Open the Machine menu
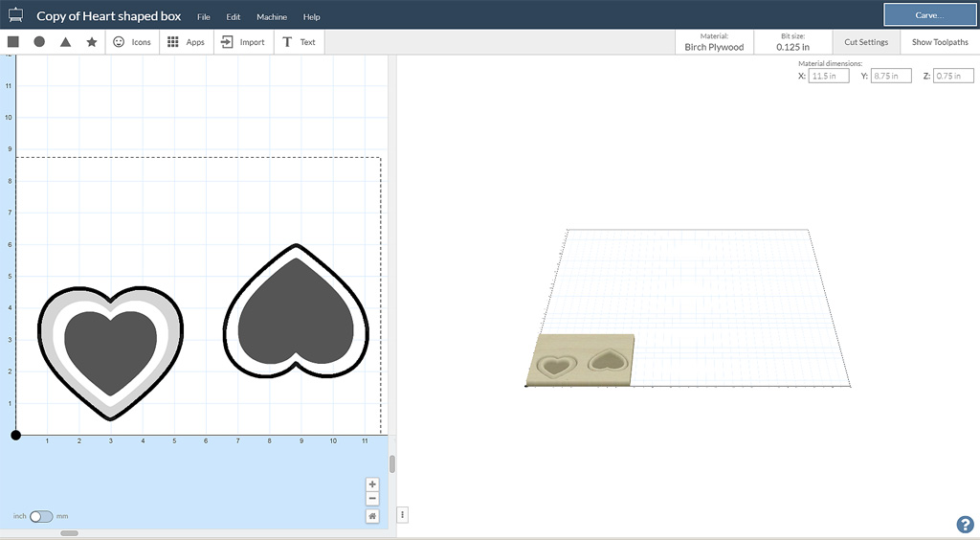Screen dimensions: 980x540 [x=272, y=17]
